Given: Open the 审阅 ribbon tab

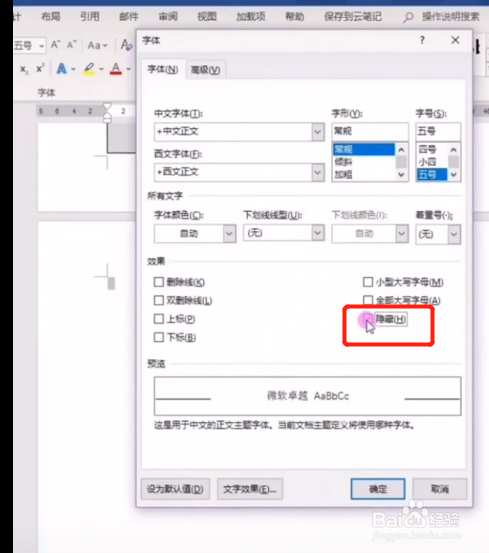Looking at the screenshot, I should click(168, 17).
